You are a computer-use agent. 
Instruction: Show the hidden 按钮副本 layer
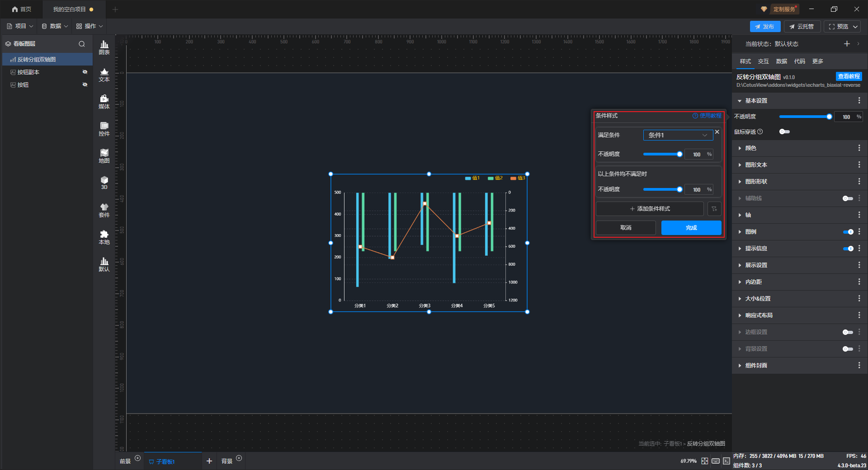(85, 72)
